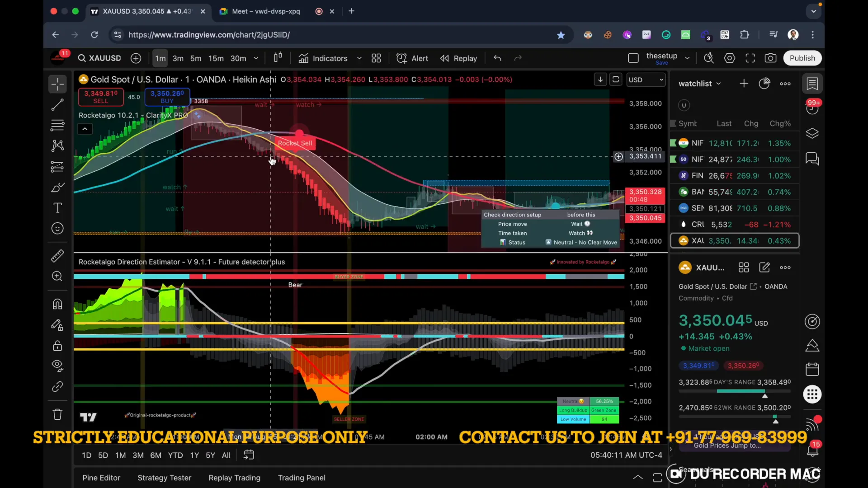The height and width of the screenshot is (488, 868).
Task: Select the brush drawing tool
Action: (57, 187)
